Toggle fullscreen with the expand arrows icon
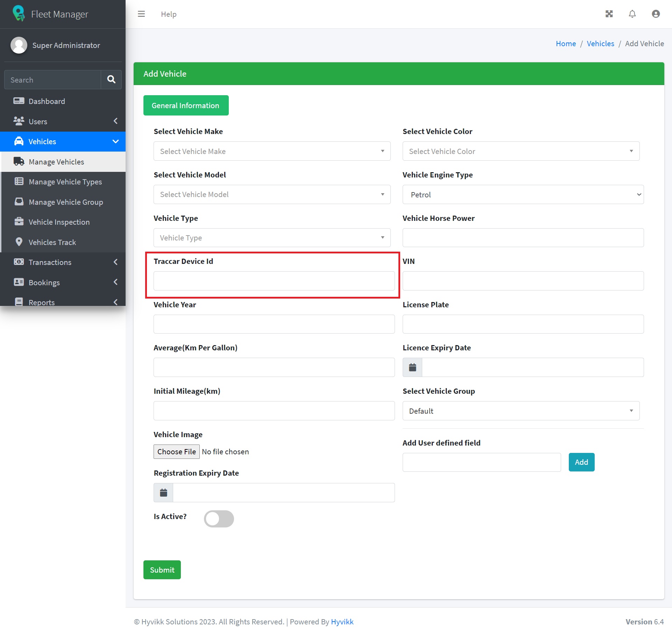This screenshot has height=644, width=672. (x=609, y=14)
